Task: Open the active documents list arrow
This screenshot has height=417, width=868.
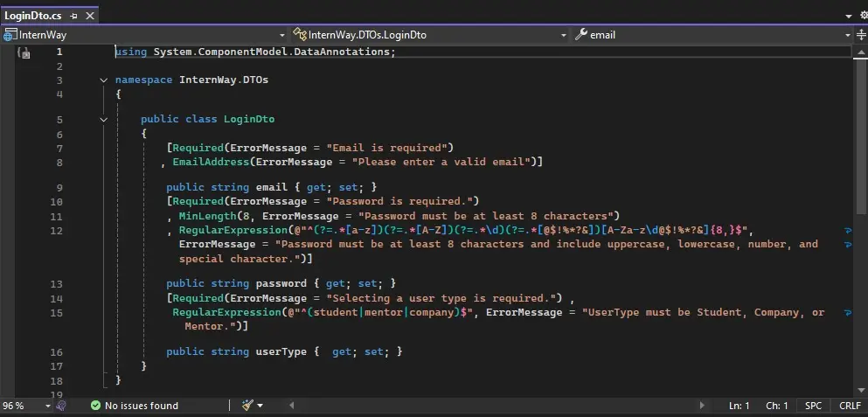Action: tap(849, 16)
